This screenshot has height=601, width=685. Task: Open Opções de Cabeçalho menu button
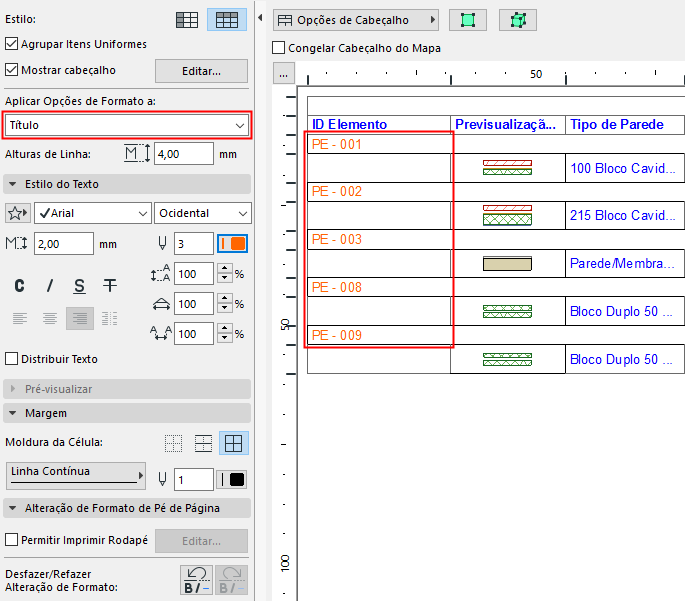coord(356,20)
